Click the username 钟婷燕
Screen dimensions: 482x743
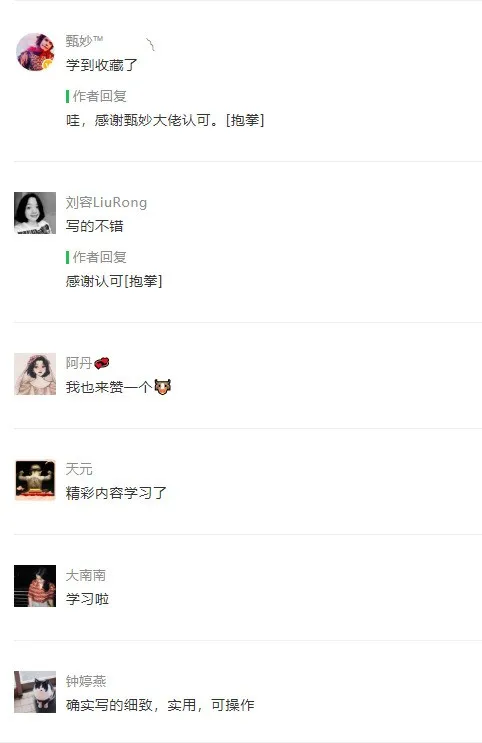(86, 681)
